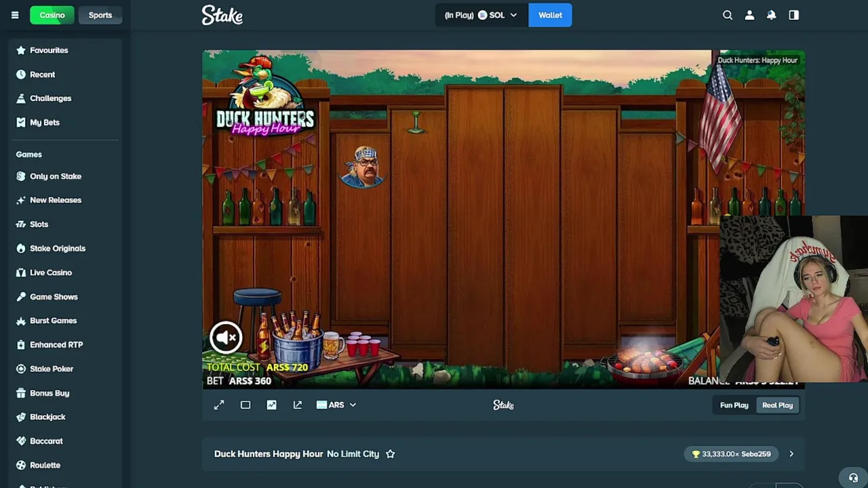Click the Roulette icon in sidebar
This screenshot has width=868, height=488.
pos(21,465)
